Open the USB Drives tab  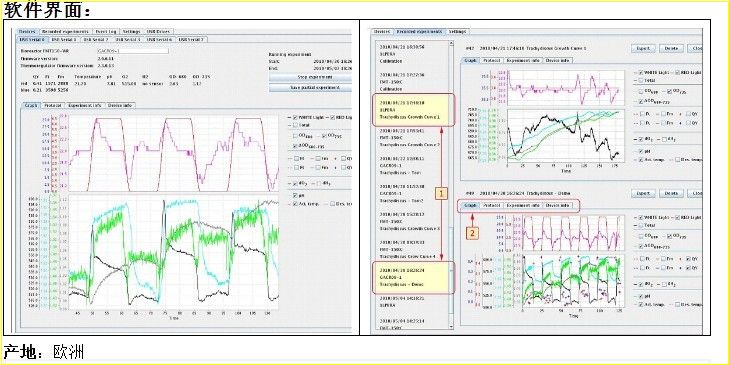point(159,32)
